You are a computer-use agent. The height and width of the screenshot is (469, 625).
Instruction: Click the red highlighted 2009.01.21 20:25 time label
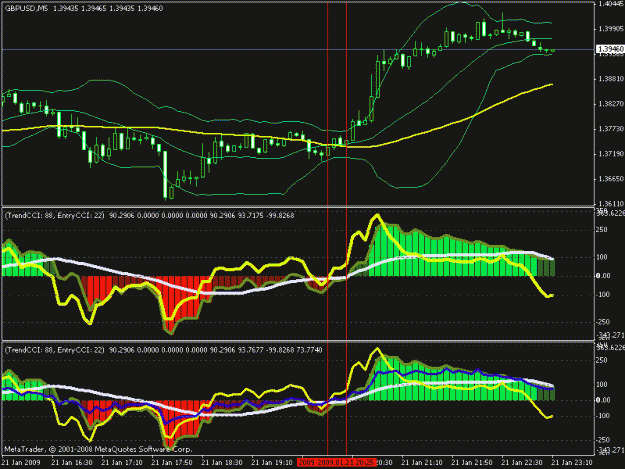click(336, 463)
